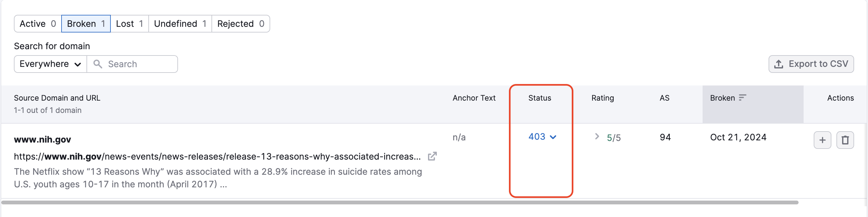Switch to the Undefined tab
This screenshot has width=868, height=217.
pos(180,24)
